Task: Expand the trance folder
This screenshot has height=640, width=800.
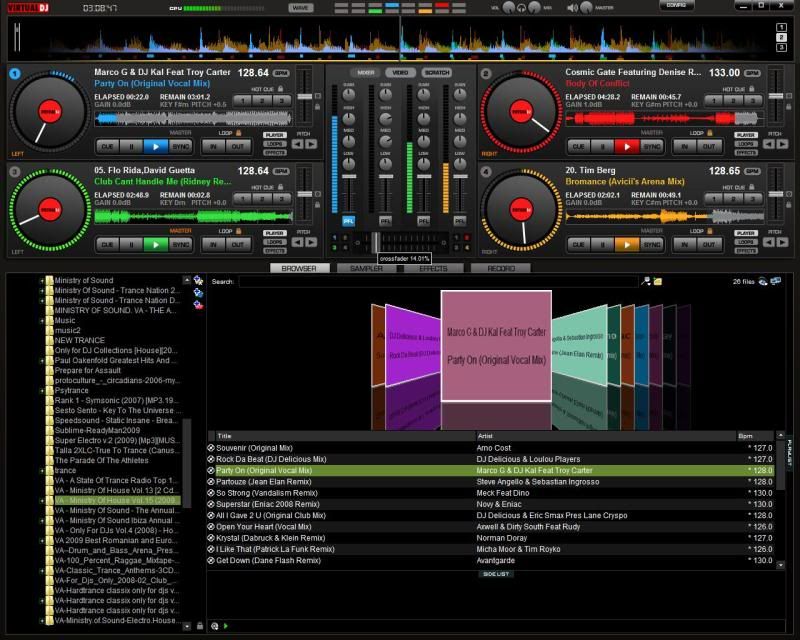Action: pyautogui.click(x=42, y=471)
